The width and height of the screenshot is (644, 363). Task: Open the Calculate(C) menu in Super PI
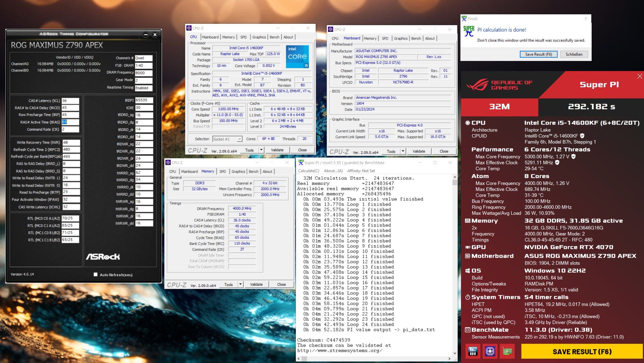(x=309, y=171)
